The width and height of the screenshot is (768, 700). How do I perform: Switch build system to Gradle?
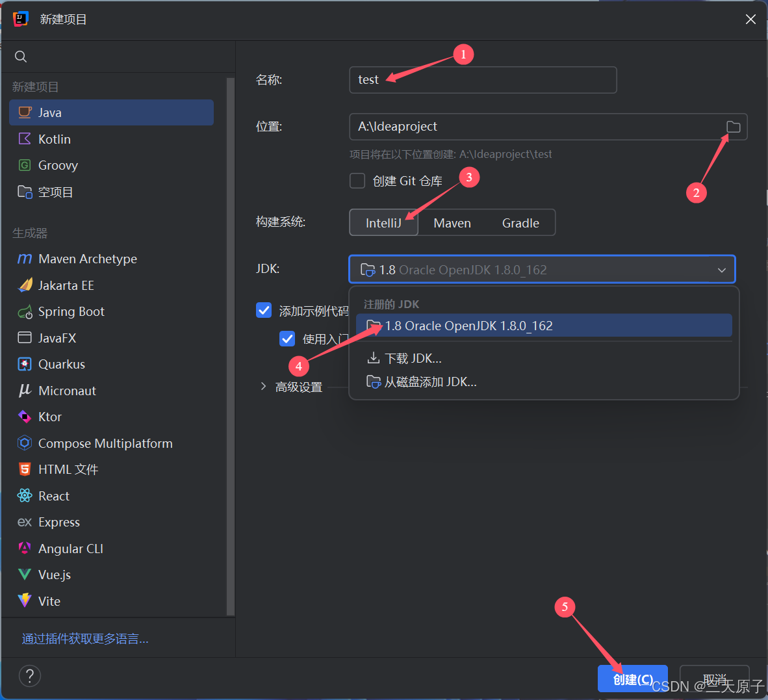[520, 223]
